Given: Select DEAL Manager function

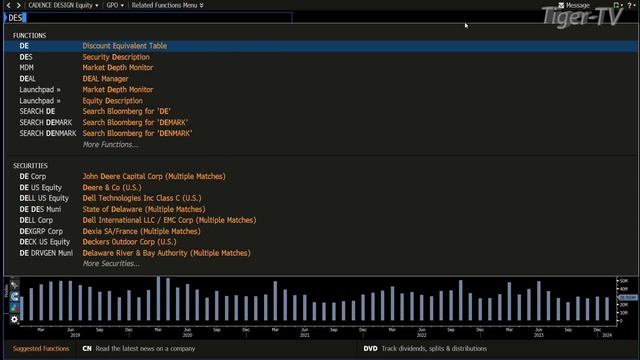Looking at the screenshot, I should click(x=320, y=78).
